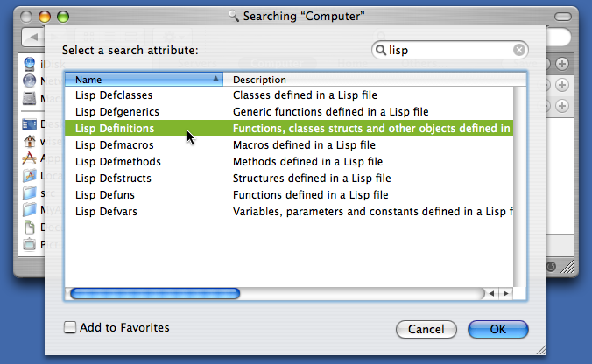The width and height of the screenshot is (592, 364).
Task: Click the scroll right arrow
Action: (x=506, y=293)
